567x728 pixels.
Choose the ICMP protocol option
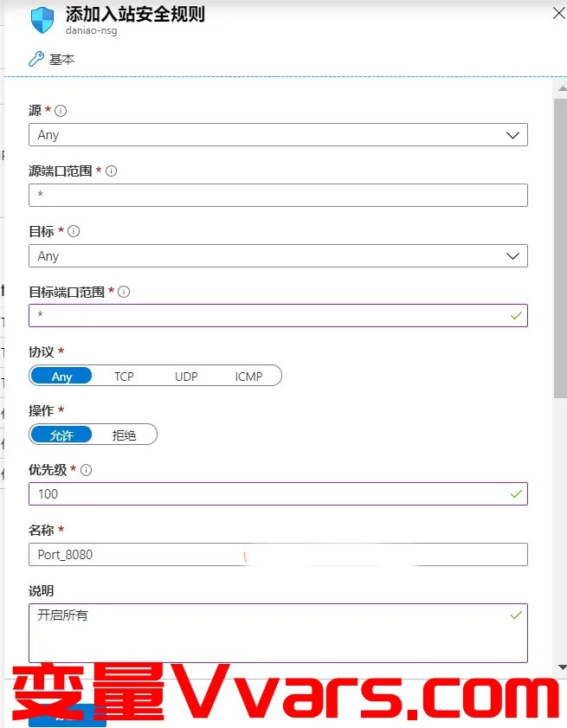[x=248, y=376]
